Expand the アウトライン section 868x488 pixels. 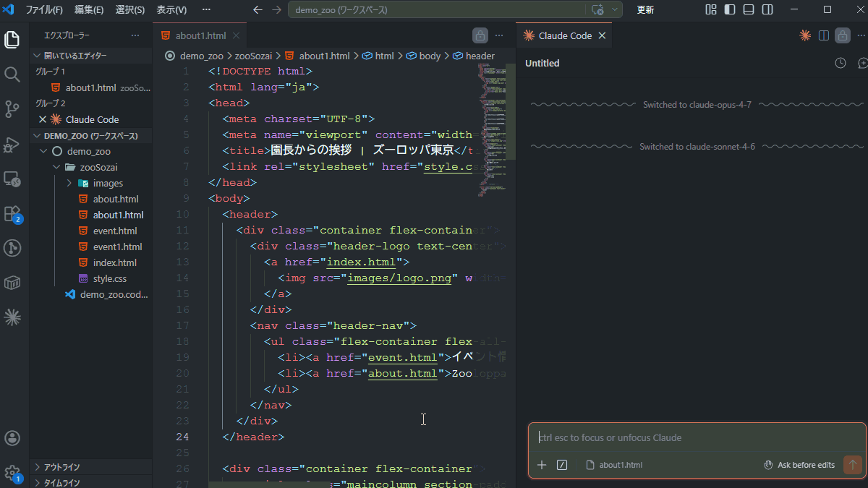[61, 467]
